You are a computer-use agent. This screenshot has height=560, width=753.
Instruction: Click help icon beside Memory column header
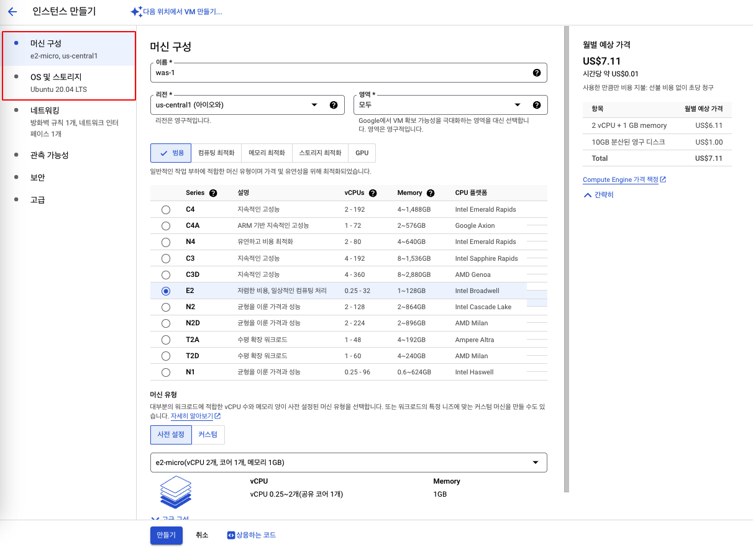[431, 193]
